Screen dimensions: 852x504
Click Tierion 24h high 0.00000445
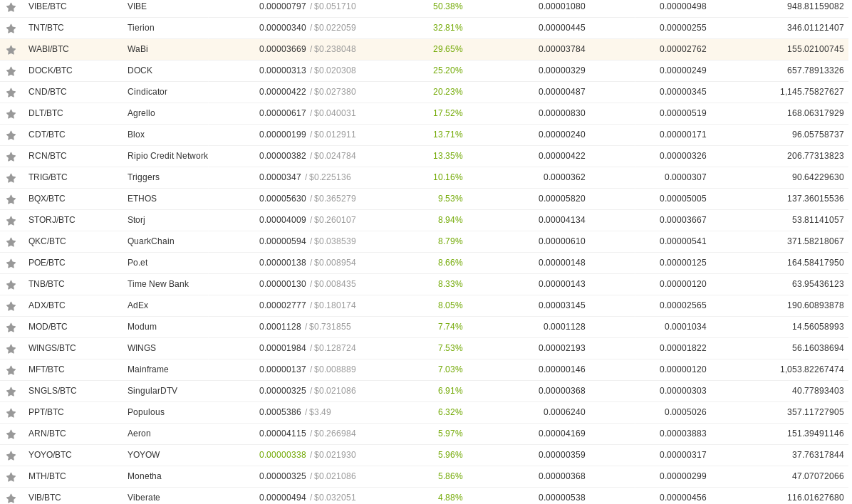[x=562, y=28]
